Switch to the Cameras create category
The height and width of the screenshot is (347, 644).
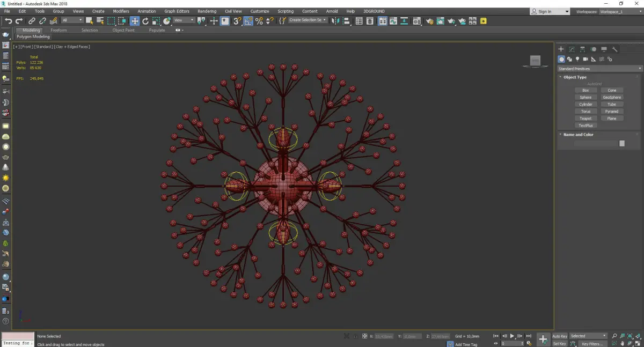586,59
